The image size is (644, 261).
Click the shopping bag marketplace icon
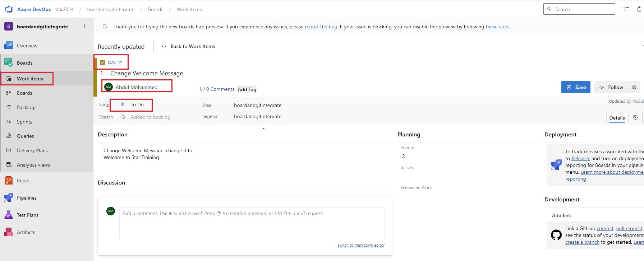pos(639,9)
